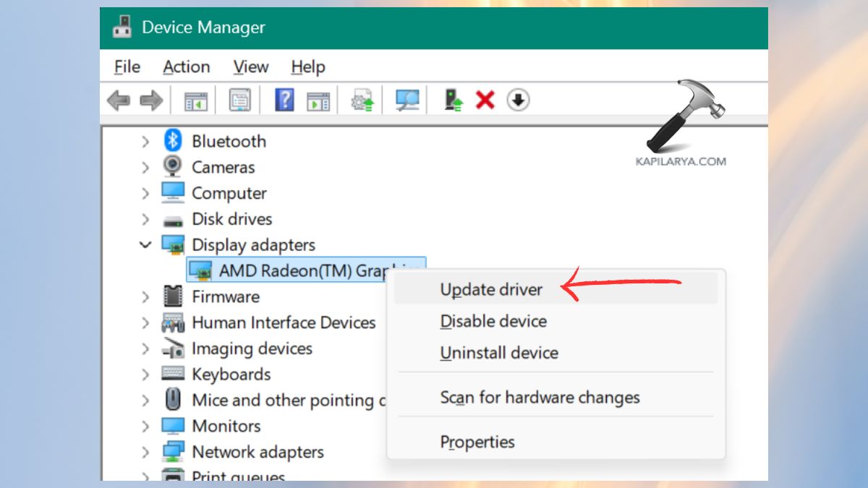Screen dimensions: 868x488
Task: Collapse the Display adapters category
Action: point(145,244)
